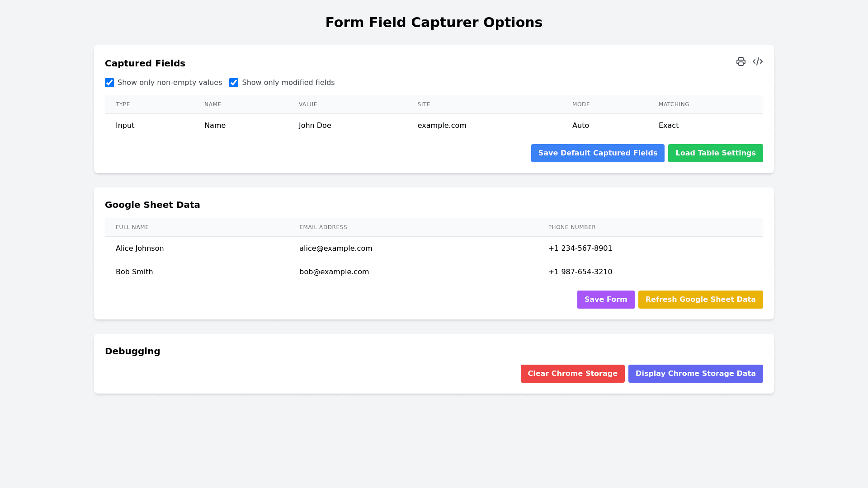The width and height of the screenshot is (868, 488).
Task: Select the Alice Johnson row
Action: 140,249
